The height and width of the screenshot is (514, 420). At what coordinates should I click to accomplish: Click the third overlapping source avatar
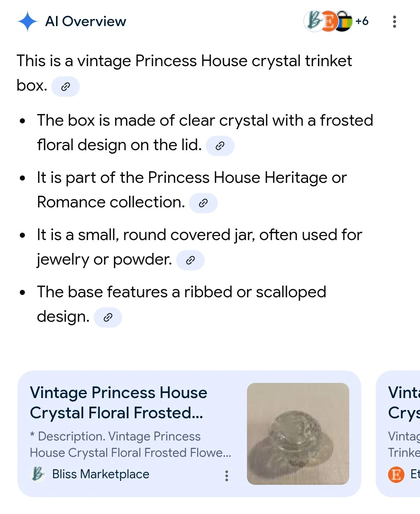345,21
